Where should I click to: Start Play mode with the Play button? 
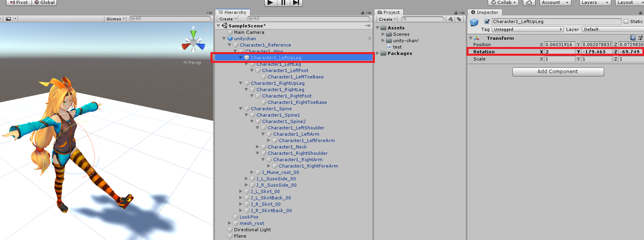click(270, 3)
